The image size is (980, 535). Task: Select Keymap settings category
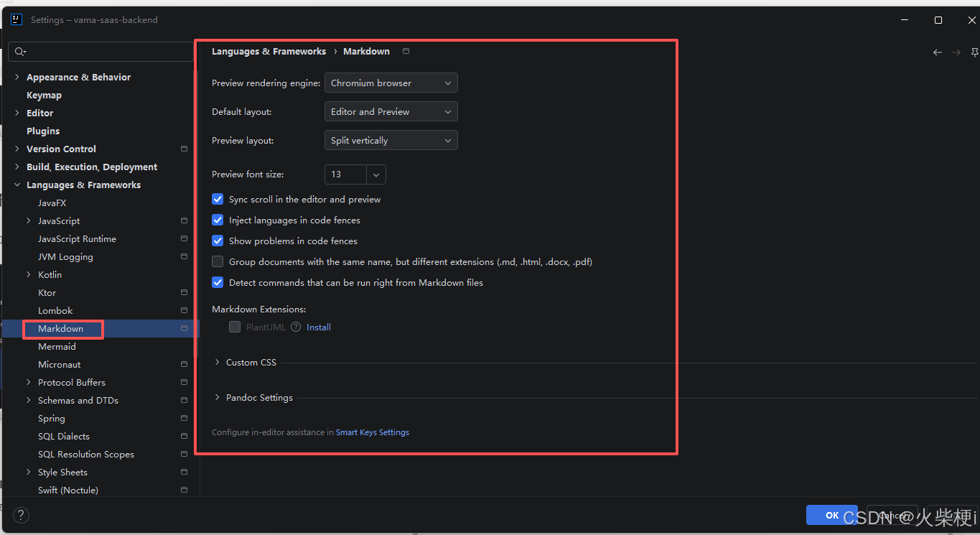[x=44, y=95]
